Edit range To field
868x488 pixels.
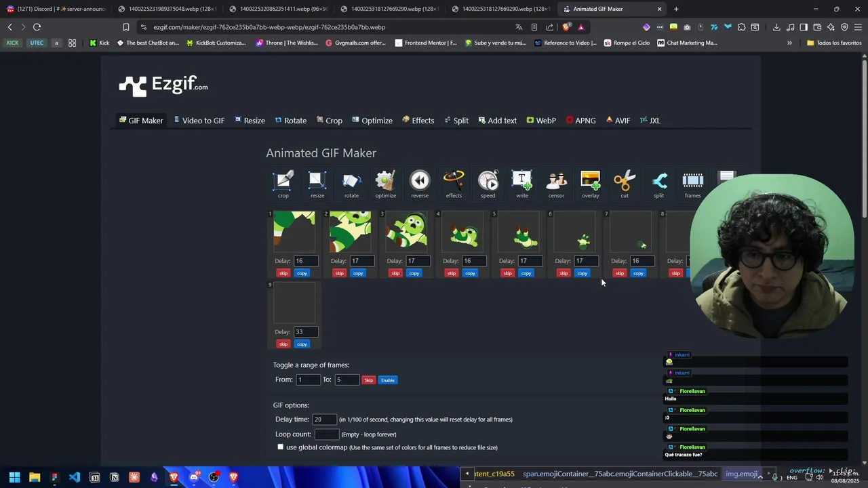point(347,380)
